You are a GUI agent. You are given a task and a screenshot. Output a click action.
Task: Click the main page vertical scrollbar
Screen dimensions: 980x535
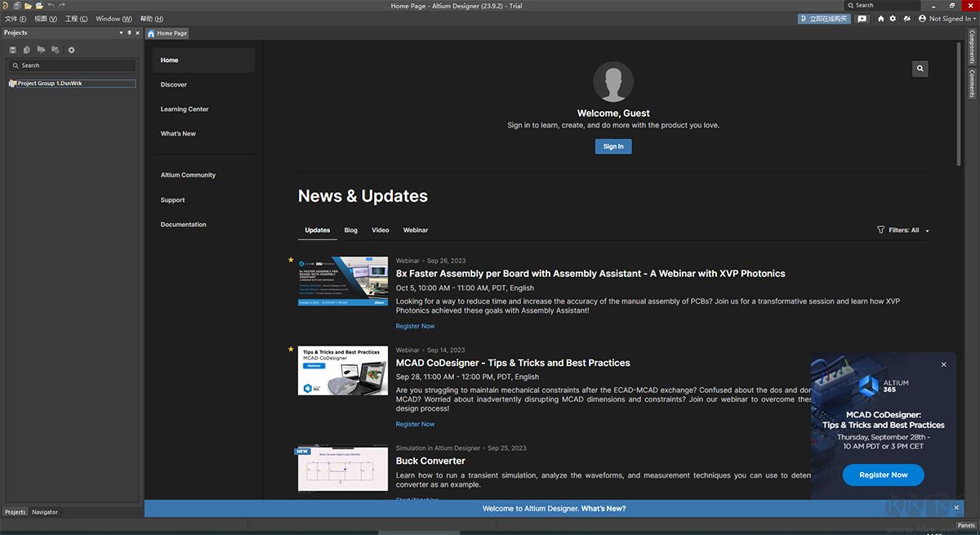coord(958,106)
